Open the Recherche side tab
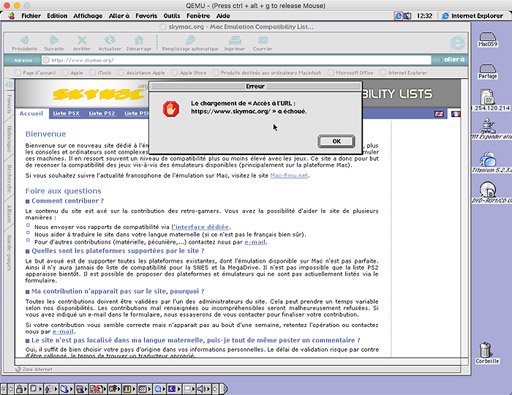The image size is (512, 395). click(x=9, y=179)
